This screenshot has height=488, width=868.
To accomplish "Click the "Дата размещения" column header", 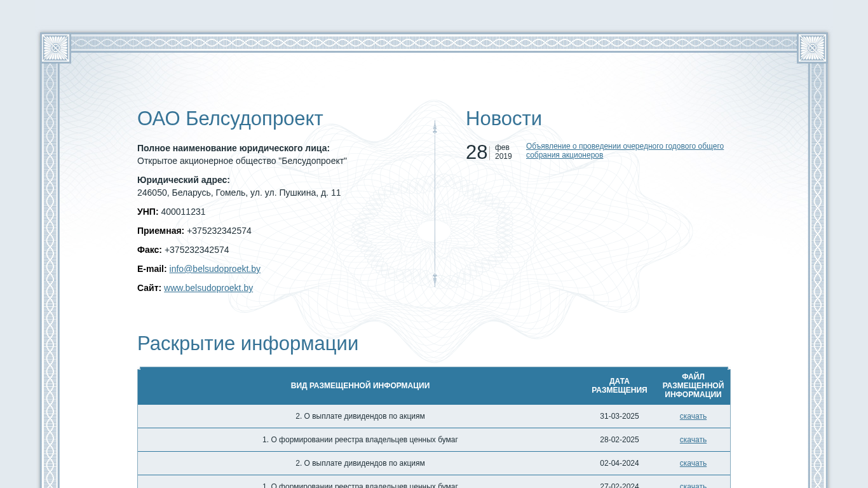I will [620, 386].
